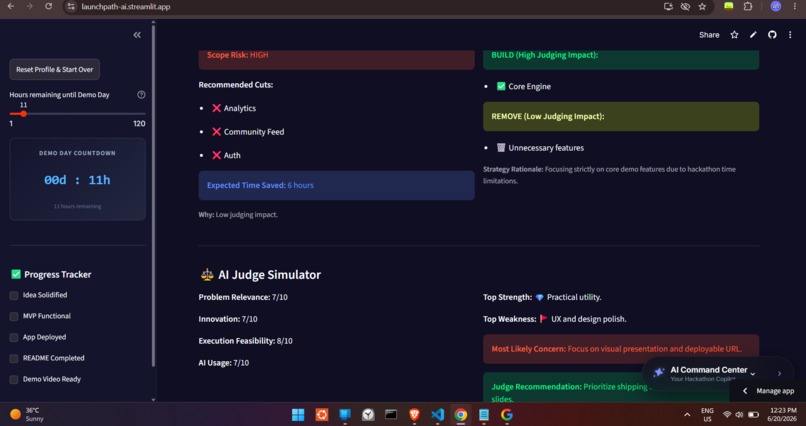Open the orange Ubuntu icon in taskbar
This screenshot has width=806, height=426.
click(322, 414)
